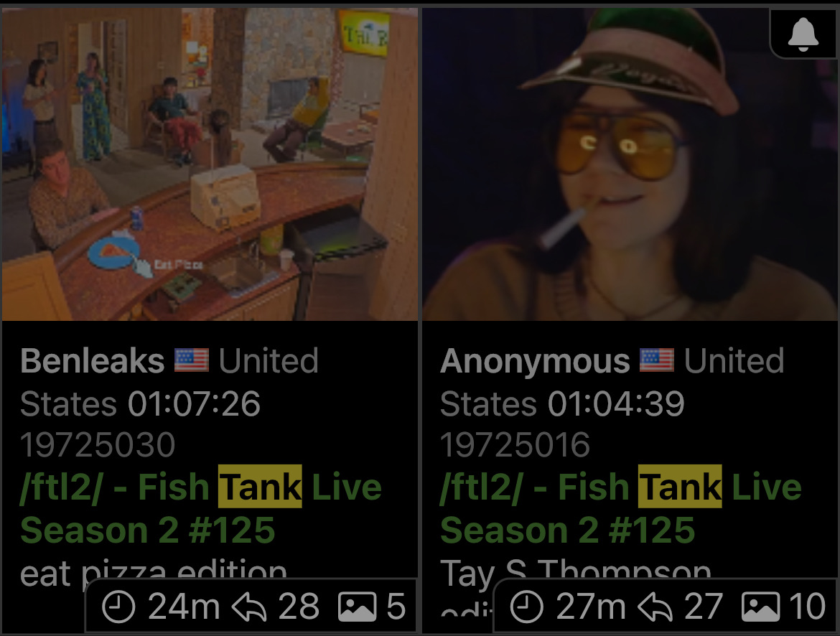Open Benleaks' Fish Tank Live thread title
Screen dimensions: 840x636
point(201,508)
